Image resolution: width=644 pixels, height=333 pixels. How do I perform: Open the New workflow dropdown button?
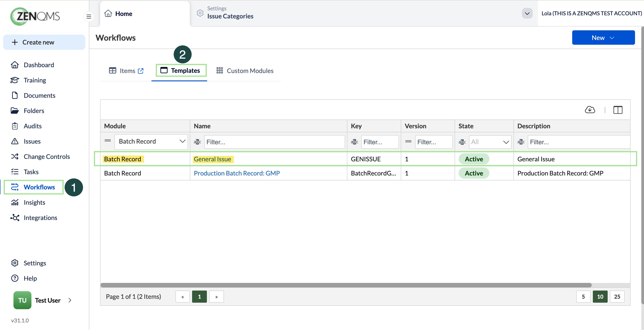603,38
